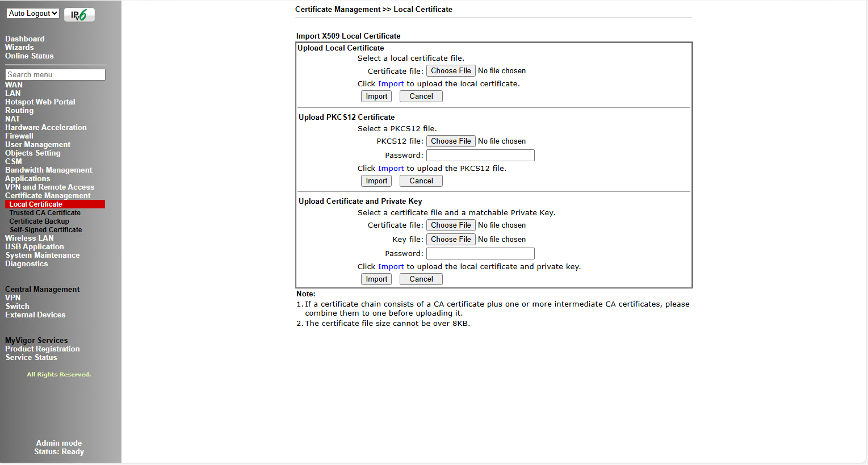Viewport: 868px width, 465px height.
Task: Open Online Status menu
Action: (x=30, y=56)
